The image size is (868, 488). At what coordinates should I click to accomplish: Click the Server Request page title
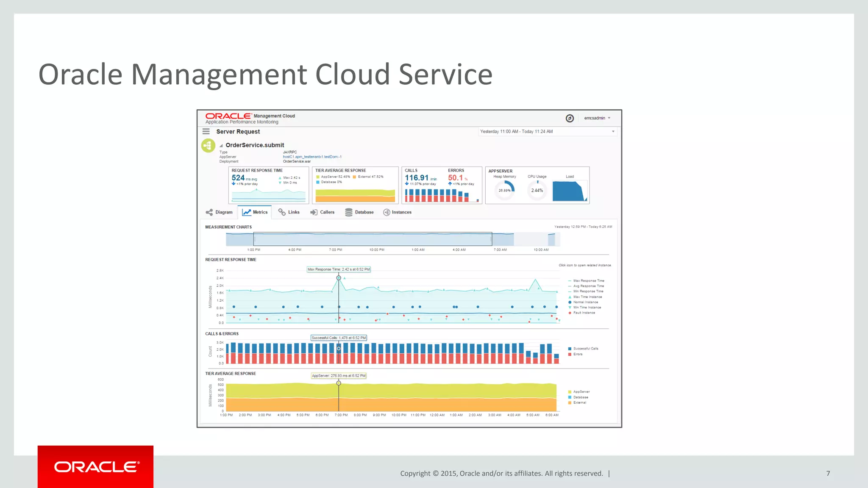[238, 132]
